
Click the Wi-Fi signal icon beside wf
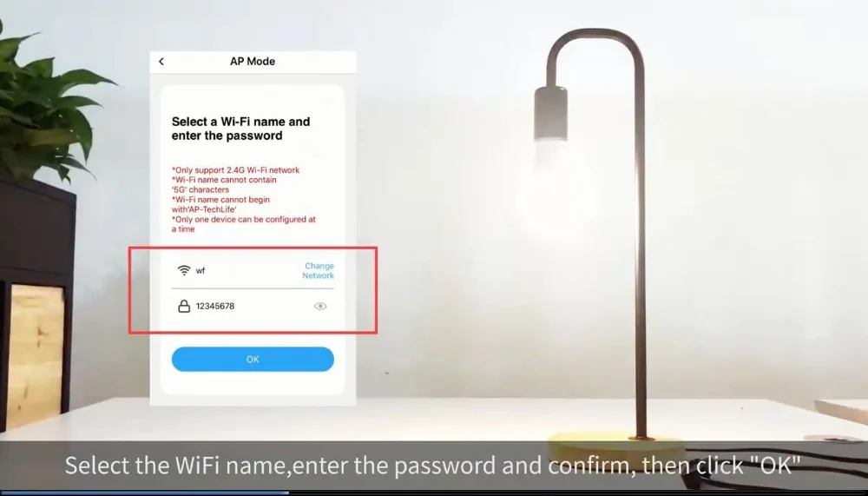click(x=184, y=270)
